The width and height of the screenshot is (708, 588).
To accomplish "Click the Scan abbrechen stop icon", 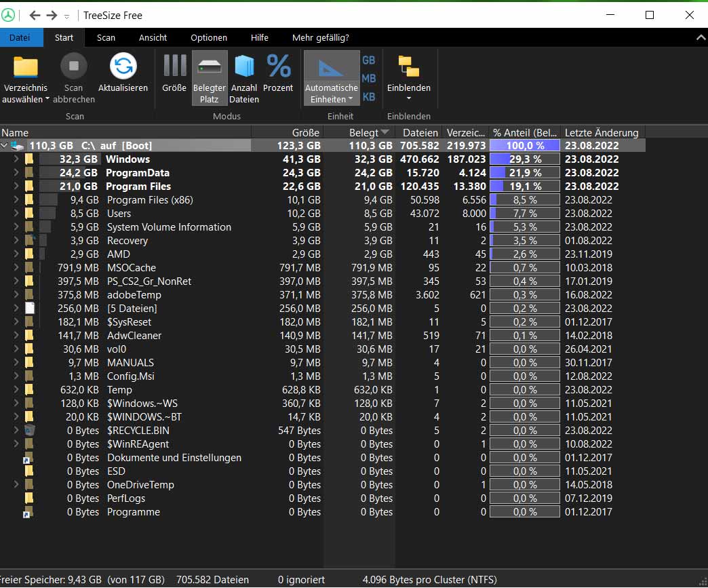I will tap(74, 66).
